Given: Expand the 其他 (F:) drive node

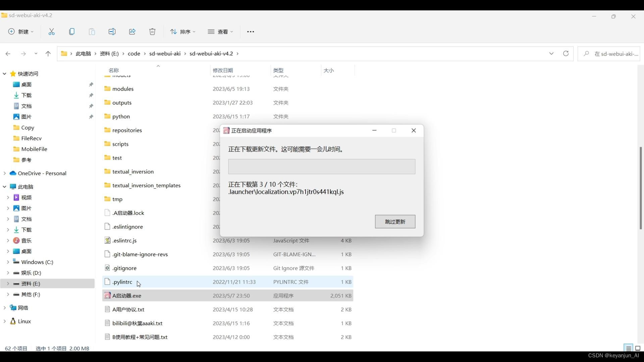Looking at the screenshot, I should click(8, 294).
